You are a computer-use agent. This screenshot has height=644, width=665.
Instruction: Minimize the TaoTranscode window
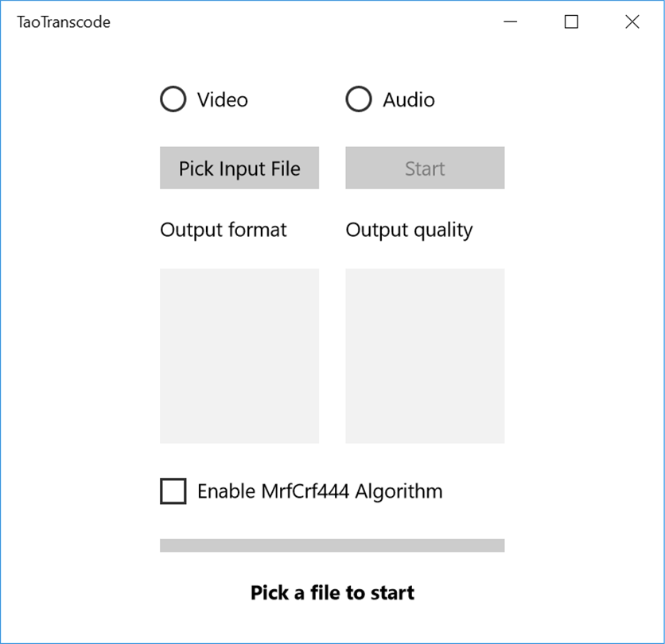click(510, 21)
